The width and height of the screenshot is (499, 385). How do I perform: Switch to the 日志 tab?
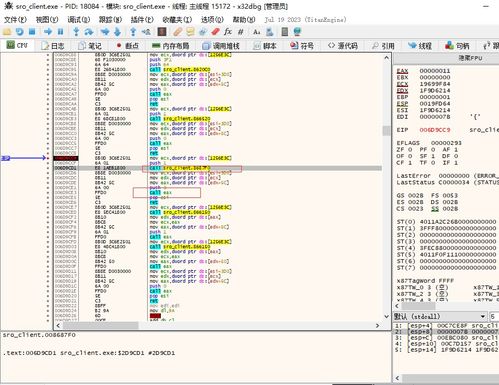[x=53, y=46]
